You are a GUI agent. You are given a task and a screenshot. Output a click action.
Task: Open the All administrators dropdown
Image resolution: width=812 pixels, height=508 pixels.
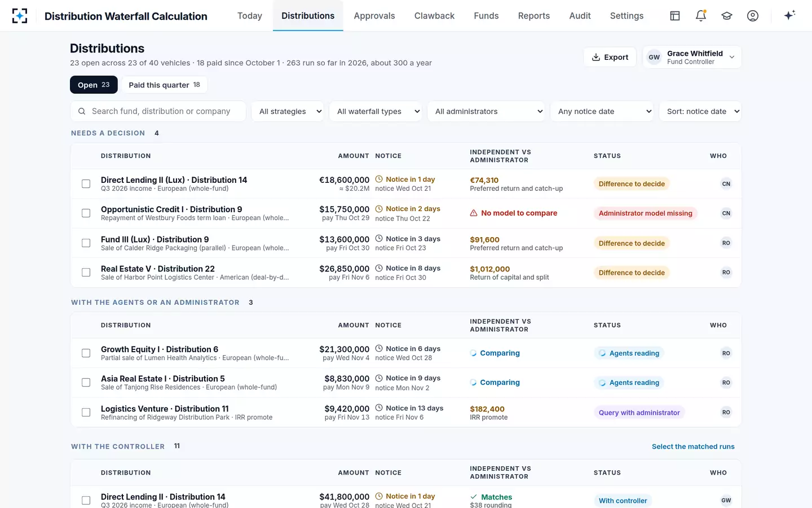coord(486,111)
